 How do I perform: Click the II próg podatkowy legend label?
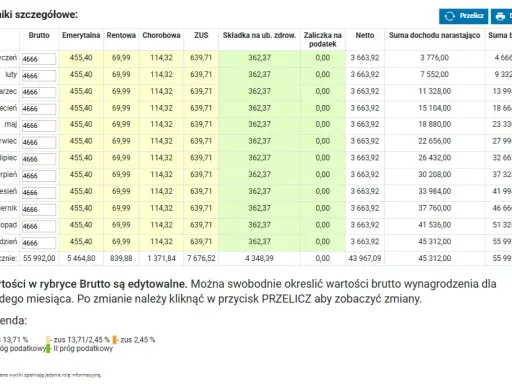point(83,349)
